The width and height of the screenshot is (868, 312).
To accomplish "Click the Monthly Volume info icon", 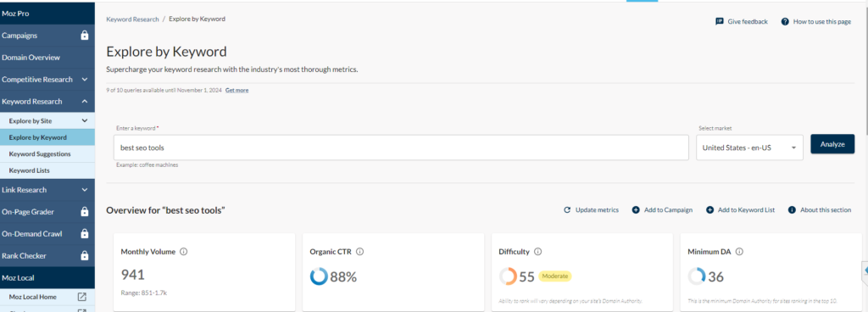I will pyautogui.click(x=184, y=251).
